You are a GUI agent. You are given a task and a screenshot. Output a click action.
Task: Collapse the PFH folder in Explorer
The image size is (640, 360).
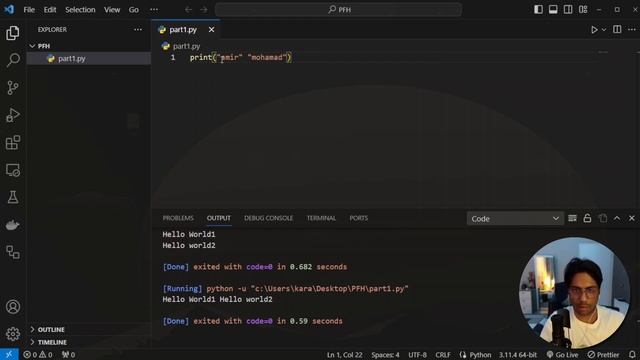click(89, 46)
